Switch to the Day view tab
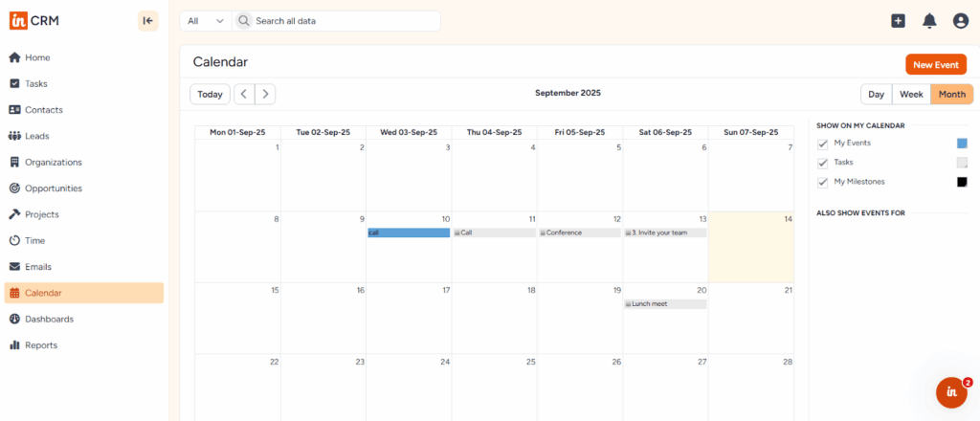 (876, 94)
